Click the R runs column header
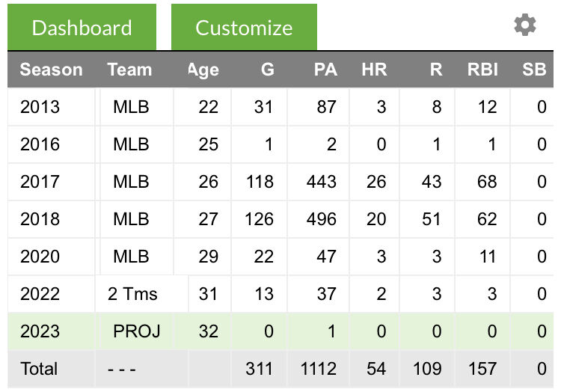 (436, 70)
